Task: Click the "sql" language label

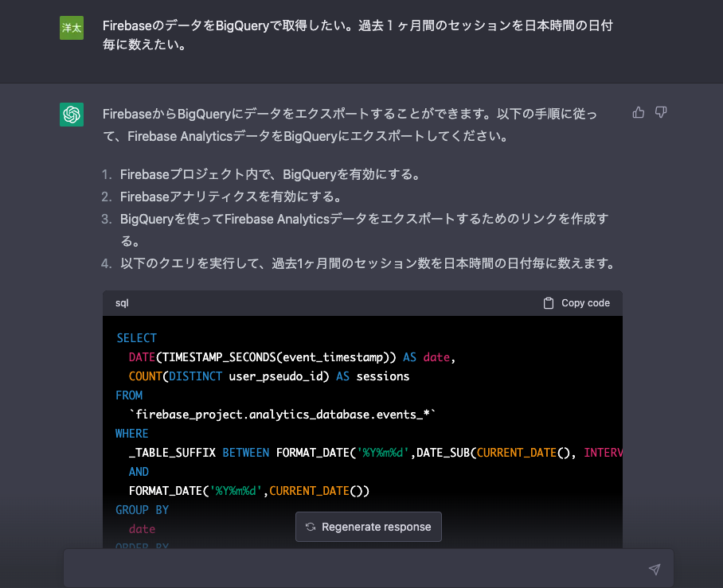Action: [122, 303]
